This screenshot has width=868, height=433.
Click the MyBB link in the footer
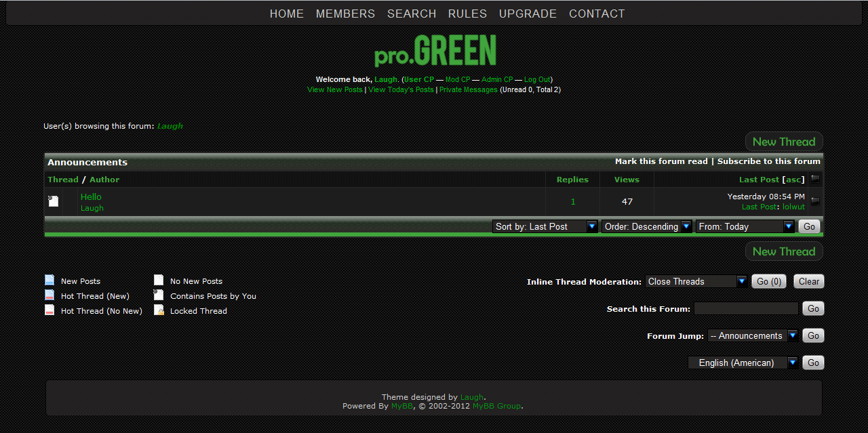[401, 406]
